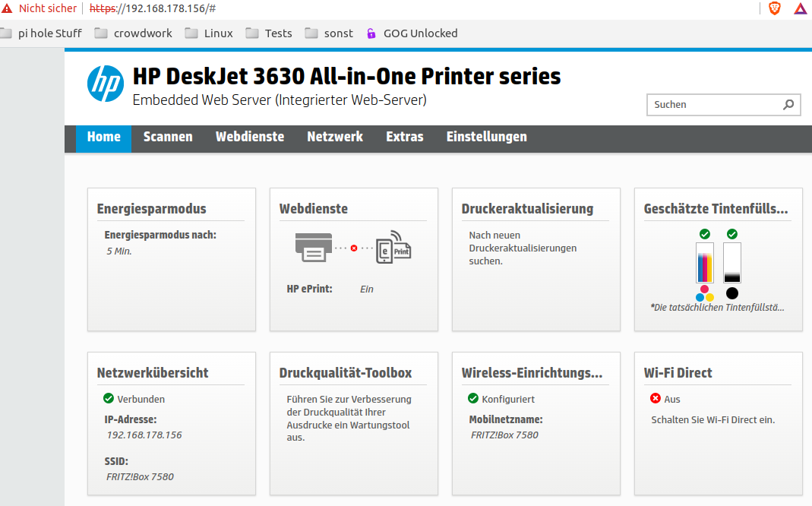Open the crowdwork bookmark folder
The image size is (812, 506).
click(x=134, y=33)
